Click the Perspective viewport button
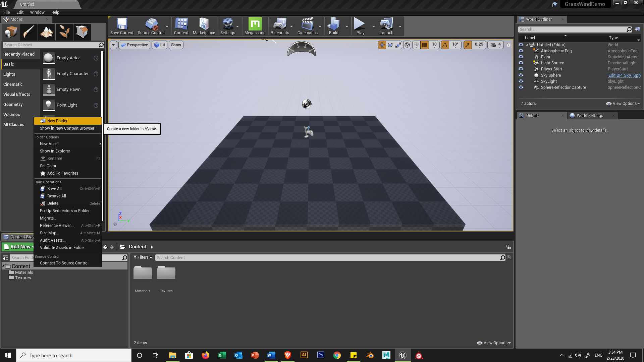 click(134, 45)
